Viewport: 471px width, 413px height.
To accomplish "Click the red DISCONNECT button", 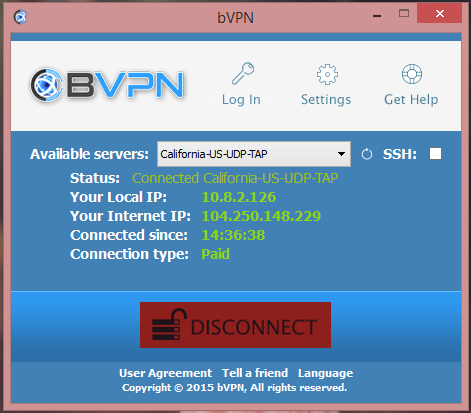I will pos(235,325).
